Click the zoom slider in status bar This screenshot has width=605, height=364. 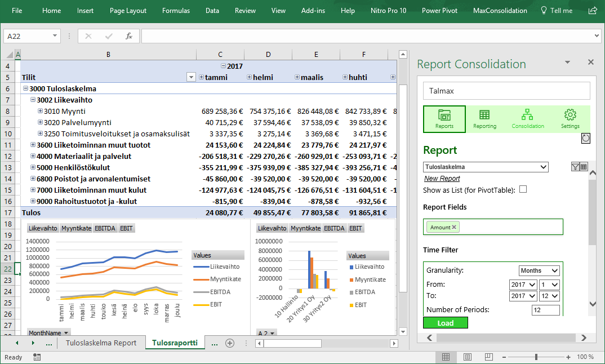tap(536, 357)
